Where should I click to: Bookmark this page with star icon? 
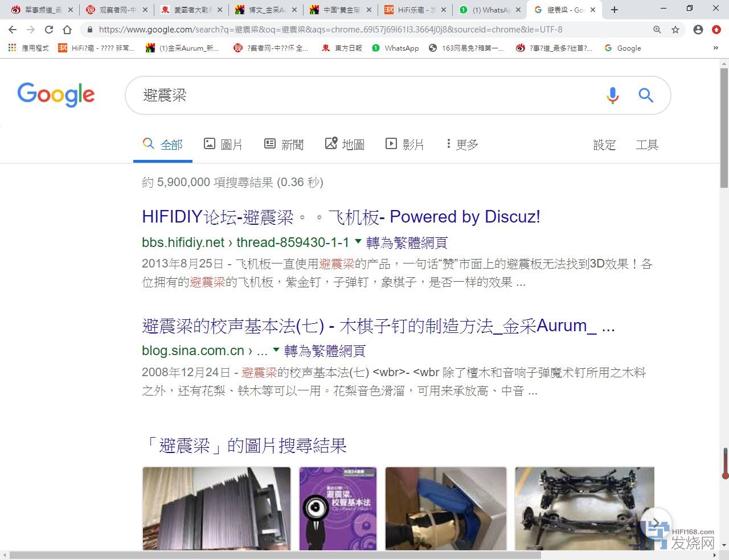click(x=675, y=30)
